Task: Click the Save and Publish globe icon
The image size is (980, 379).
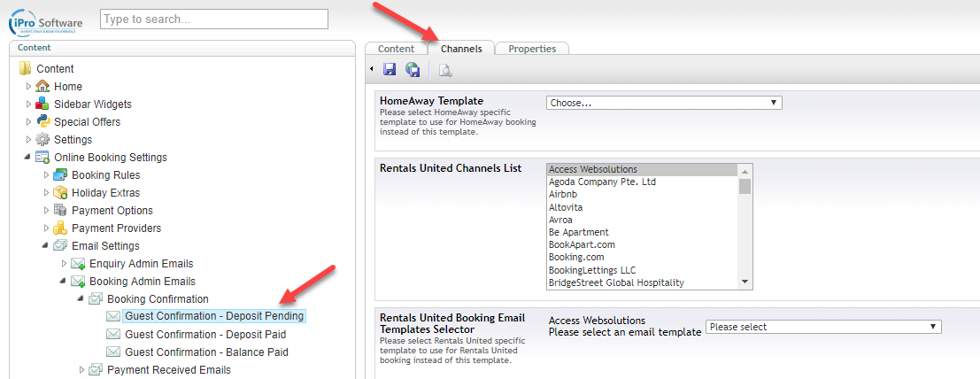Action: click(413, 69)
